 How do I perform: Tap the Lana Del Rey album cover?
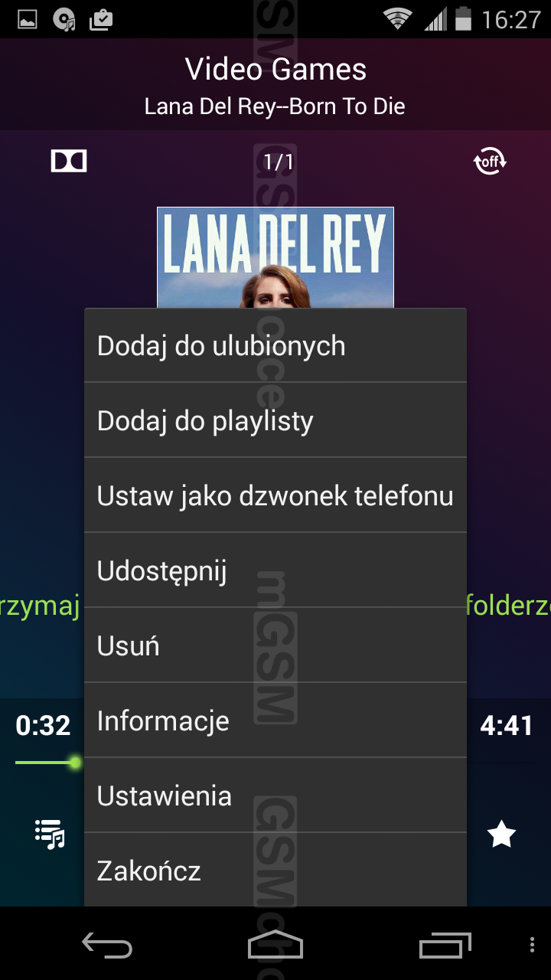[x=275, y=257]
